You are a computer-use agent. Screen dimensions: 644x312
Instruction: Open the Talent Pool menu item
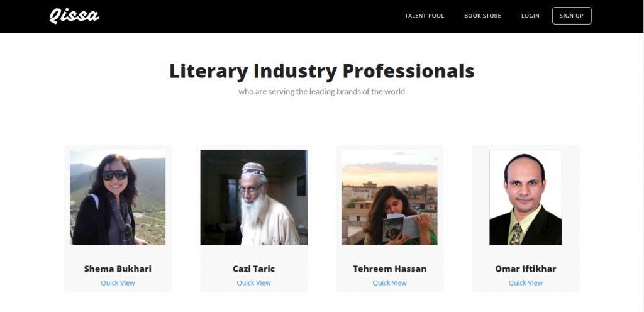(x=424, y=16)
